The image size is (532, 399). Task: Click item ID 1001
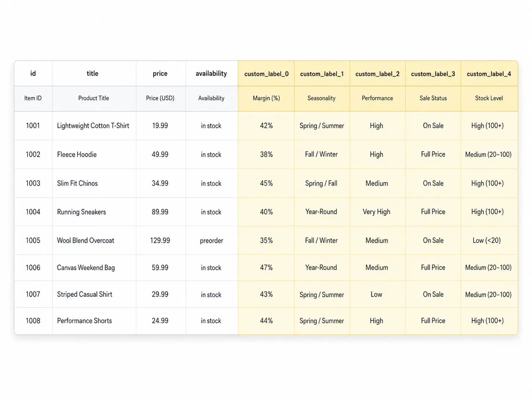[33, 126]
